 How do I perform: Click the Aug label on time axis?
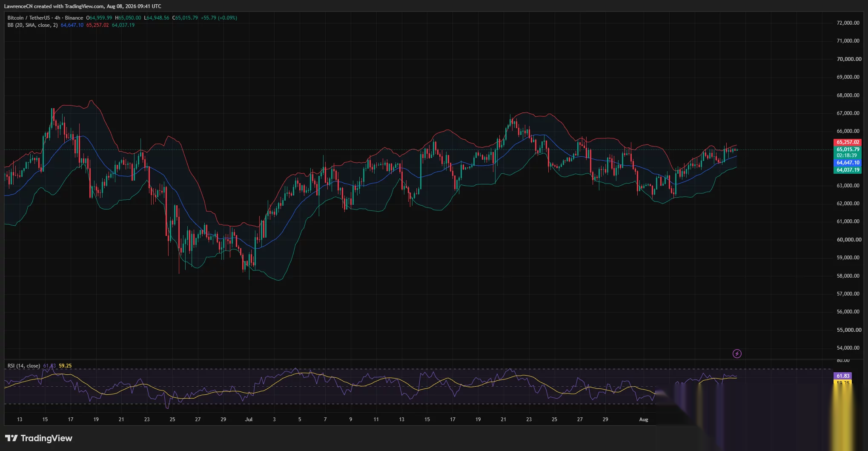pyautogui.click(x=644, y=419)
